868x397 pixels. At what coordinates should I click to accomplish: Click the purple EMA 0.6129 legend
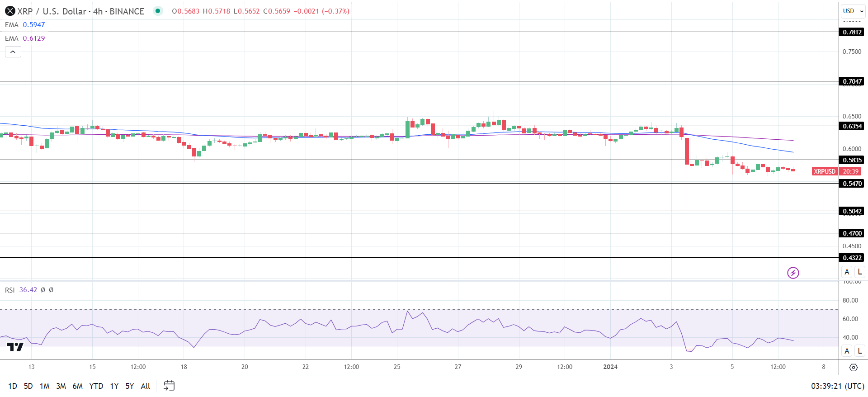[25, 38]
